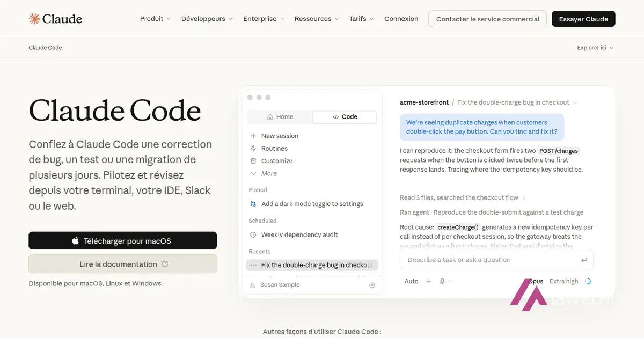This screenshot has width=644, height=338.
Task: Click the microphone icon below the prompt box
Action: coord(442,281)
